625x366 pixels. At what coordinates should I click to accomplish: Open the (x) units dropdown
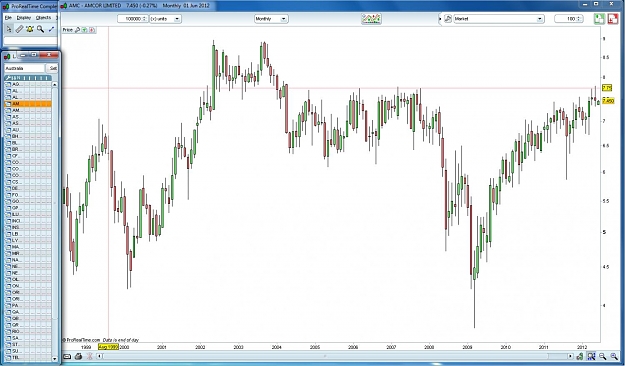(x=165, y=19)
